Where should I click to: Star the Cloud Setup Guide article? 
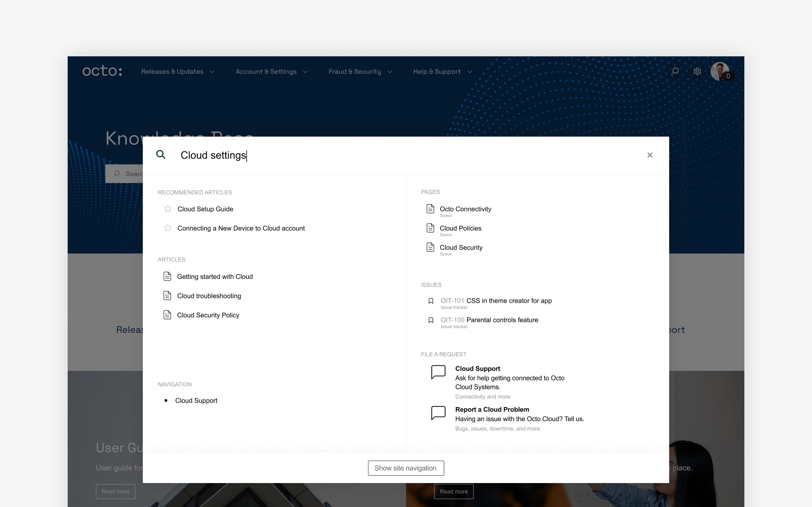(x=168, y=208)
